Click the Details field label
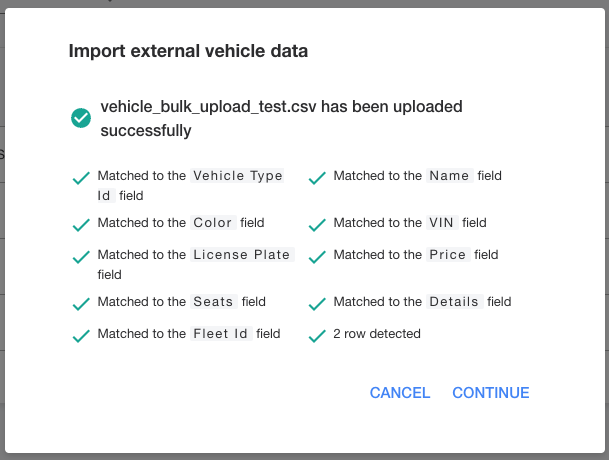 click(x=454, y=301)
